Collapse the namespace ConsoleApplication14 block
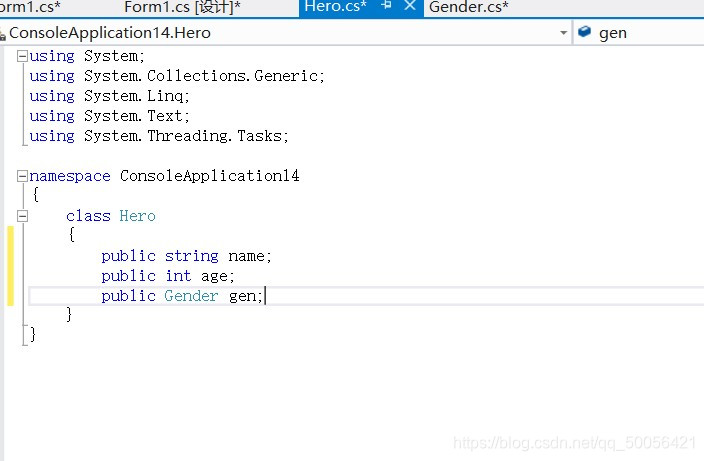This screenshot has height=461, width=704. click(22, 176)
